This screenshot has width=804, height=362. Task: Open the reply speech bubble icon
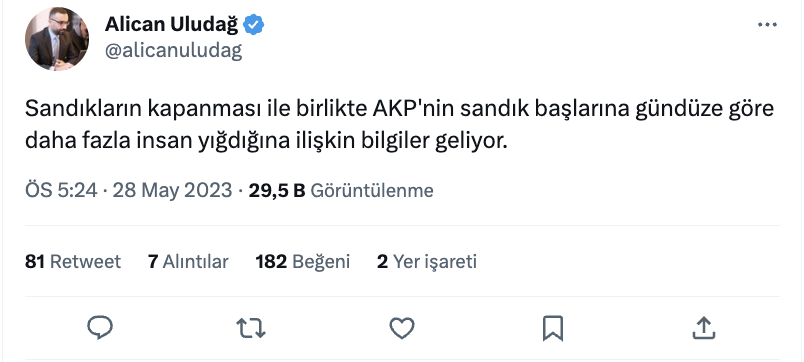(100, 328)
